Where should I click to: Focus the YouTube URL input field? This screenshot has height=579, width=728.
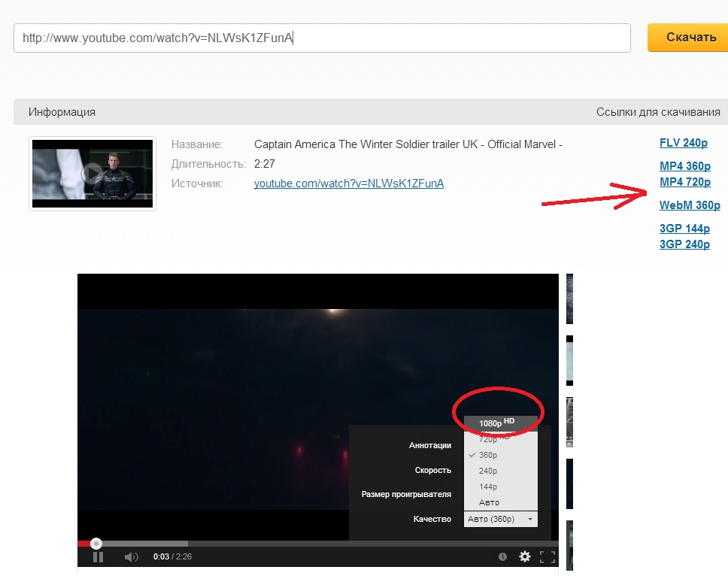tap(322, 37)
